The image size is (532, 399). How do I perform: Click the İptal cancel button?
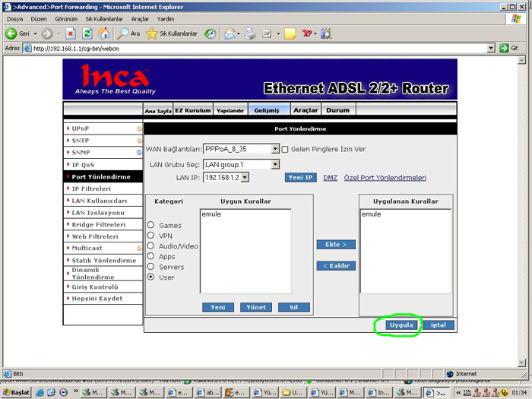coord(439,325)
